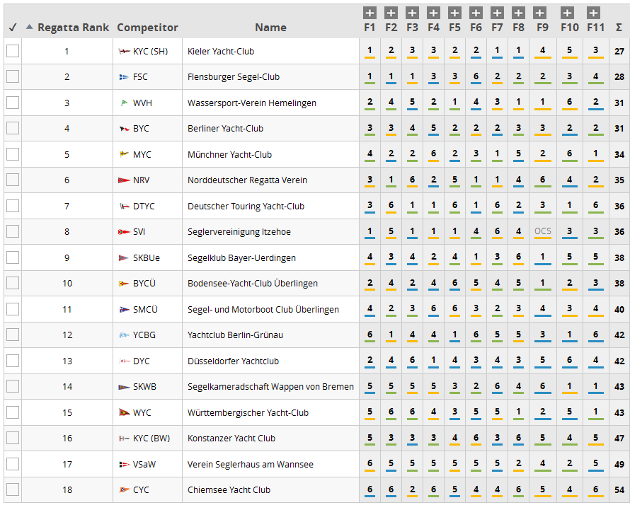The height and width of the screenshot is (505, 630).
Task: Click the name Segelkameradschaft Wappen von Bremen
Action: 270,387
